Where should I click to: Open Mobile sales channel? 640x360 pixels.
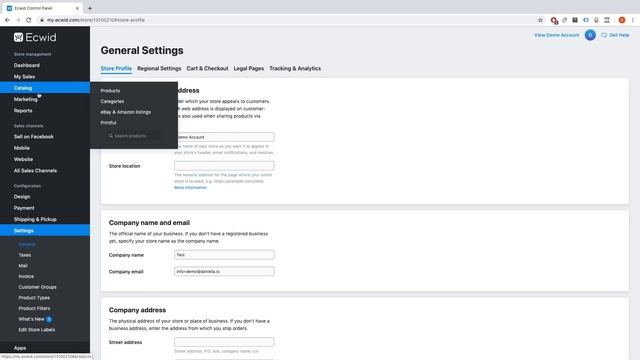(22, 148)
